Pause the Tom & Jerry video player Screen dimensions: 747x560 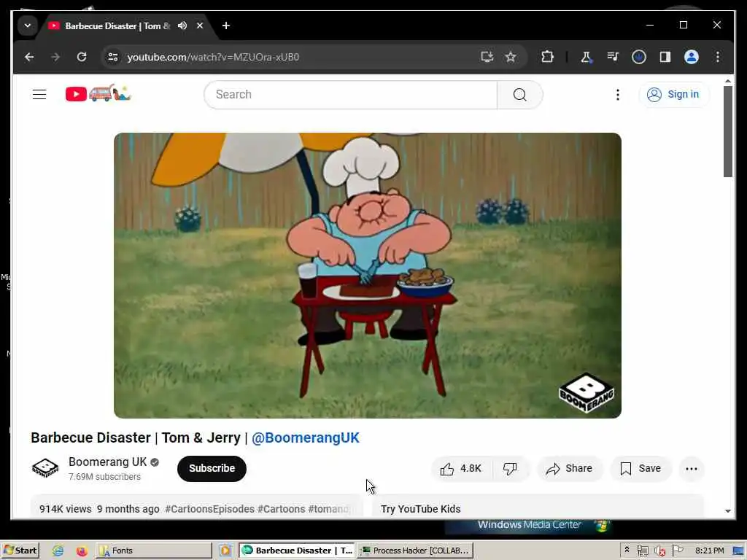pyautogui.click(x=368, y=275)
